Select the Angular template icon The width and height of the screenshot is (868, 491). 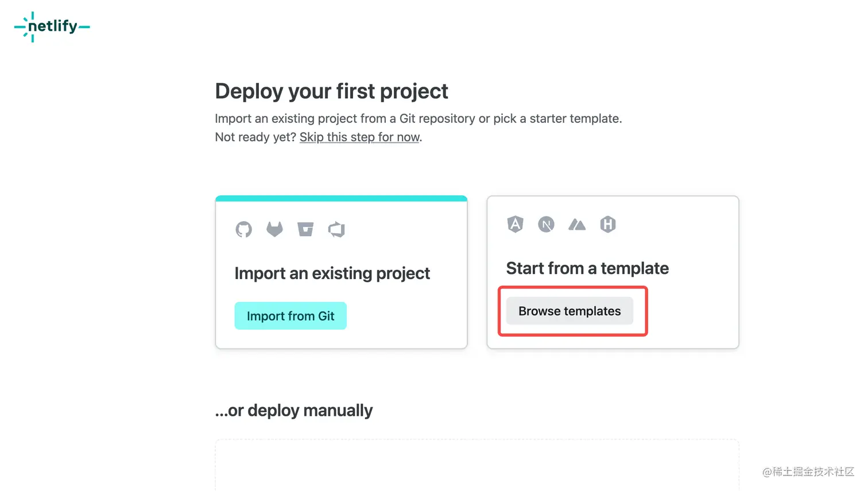tap(516, 225)
